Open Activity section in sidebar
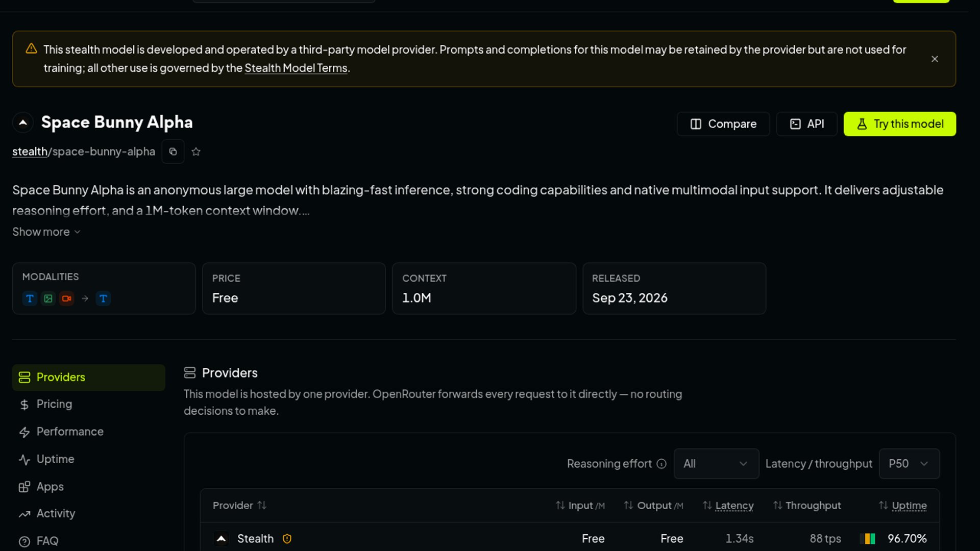The height and width of the screenshot is (551, 980). click(x=89, y=514)
